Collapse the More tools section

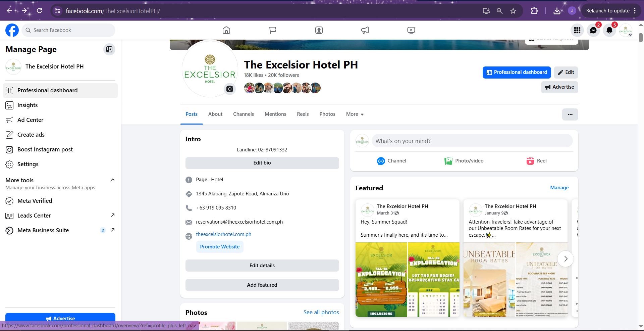click(x=113, y=180)
